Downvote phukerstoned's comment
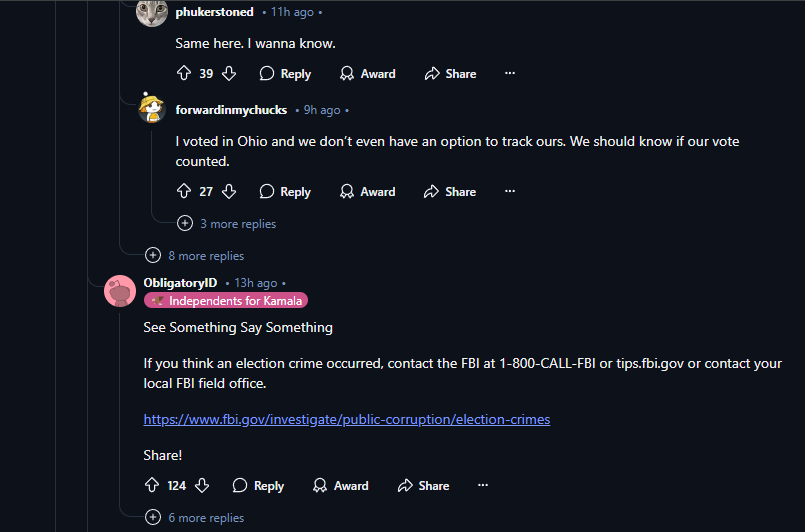805x532 pixels. pos(229,73)
